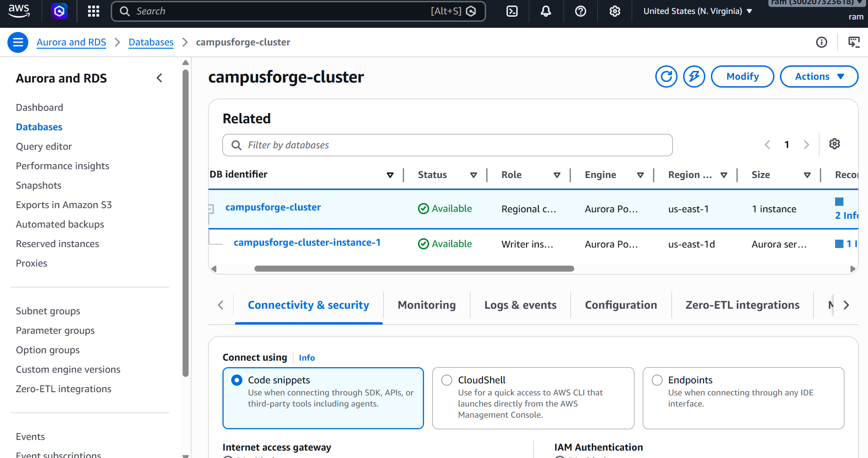Open the region selector N. Virginia
The width and height of the screenshot is (868, 458).
(x=697, y=11)
